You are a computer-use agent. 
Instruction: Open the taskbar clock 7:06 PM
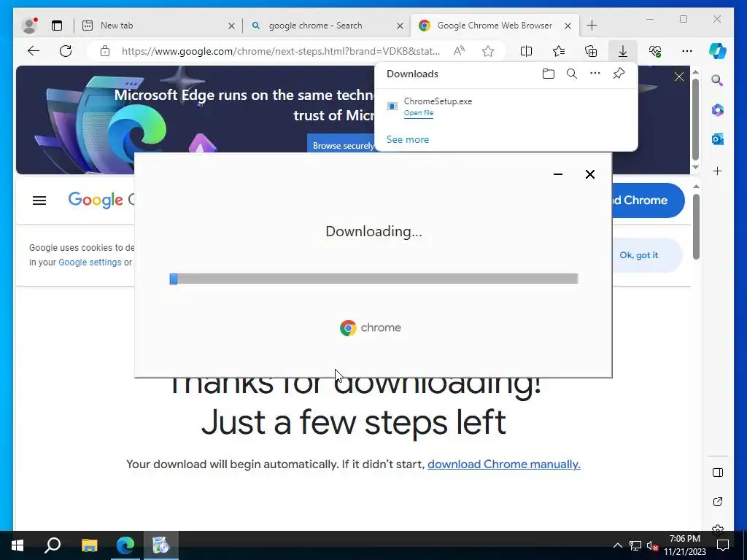tap(684, 545)
